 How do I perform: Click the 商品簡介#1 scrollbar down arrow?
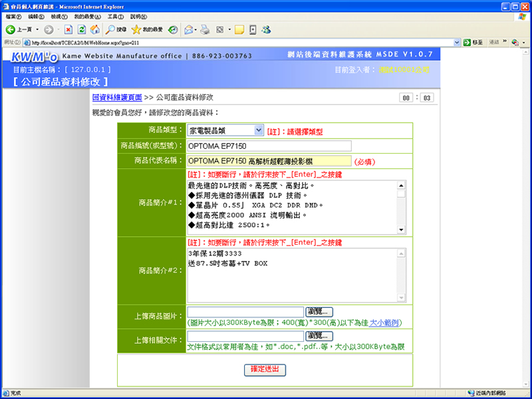[x=402, y=229]
